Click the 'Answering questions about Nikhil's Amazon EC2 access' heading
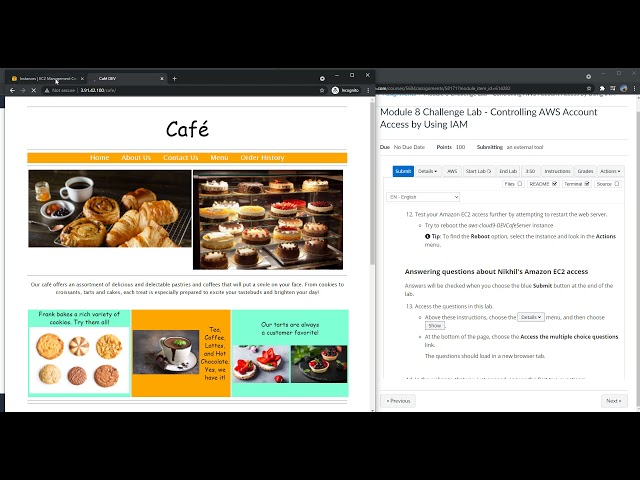Screen dimensions: 640x480 [496, 271]
